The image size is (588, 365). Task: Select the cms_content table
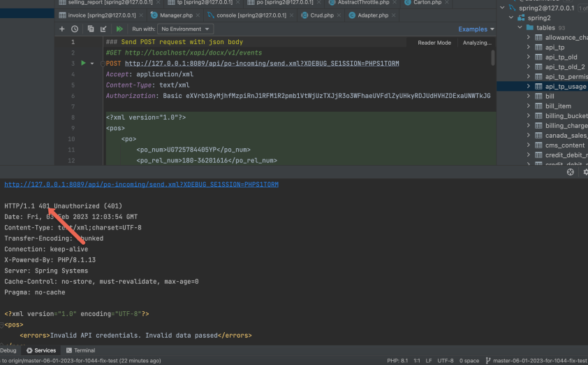[x=565, y=145]
